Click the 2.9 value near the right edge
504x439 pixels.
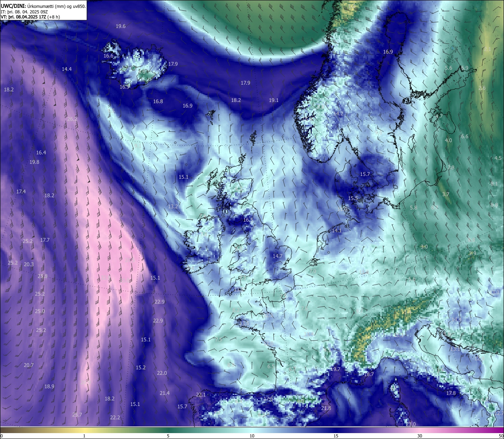pyautogui.click(x=473, y=254)
